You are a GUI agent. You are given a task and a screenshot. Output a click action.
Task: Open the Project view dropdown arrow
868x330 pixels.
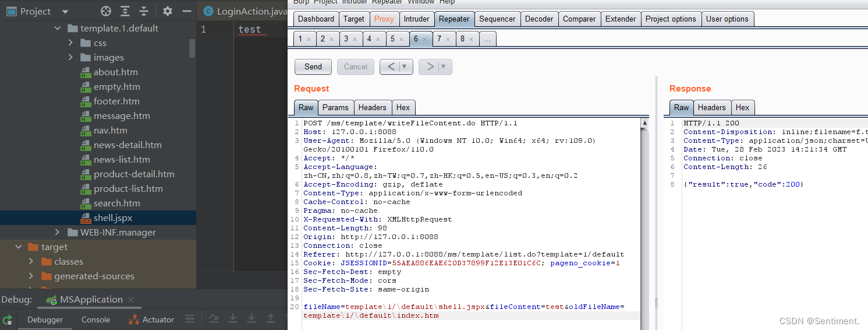tap(65, 12)
